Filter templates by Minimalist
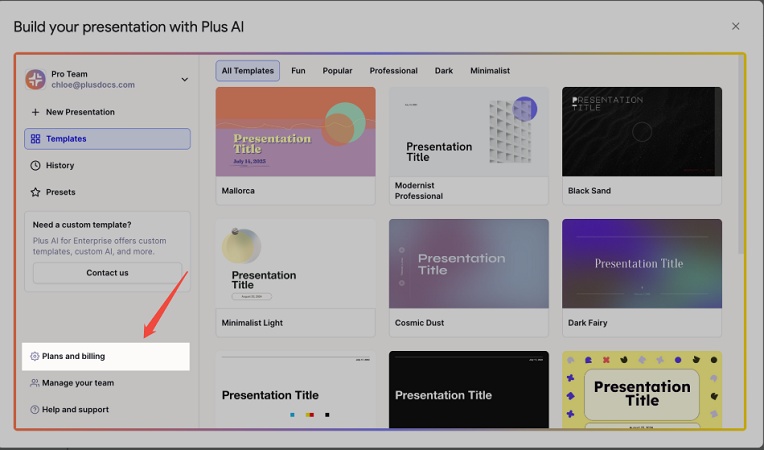 (490, 71)
